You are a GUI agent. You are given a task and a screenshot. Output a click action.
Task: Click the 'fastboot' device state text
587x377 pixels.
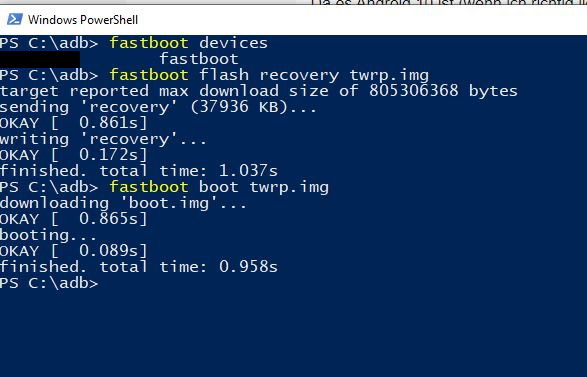coord(199,59)
